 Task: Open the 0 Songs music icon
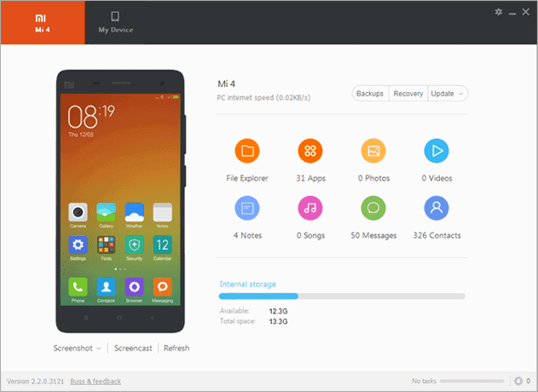(x=310, y=208)
